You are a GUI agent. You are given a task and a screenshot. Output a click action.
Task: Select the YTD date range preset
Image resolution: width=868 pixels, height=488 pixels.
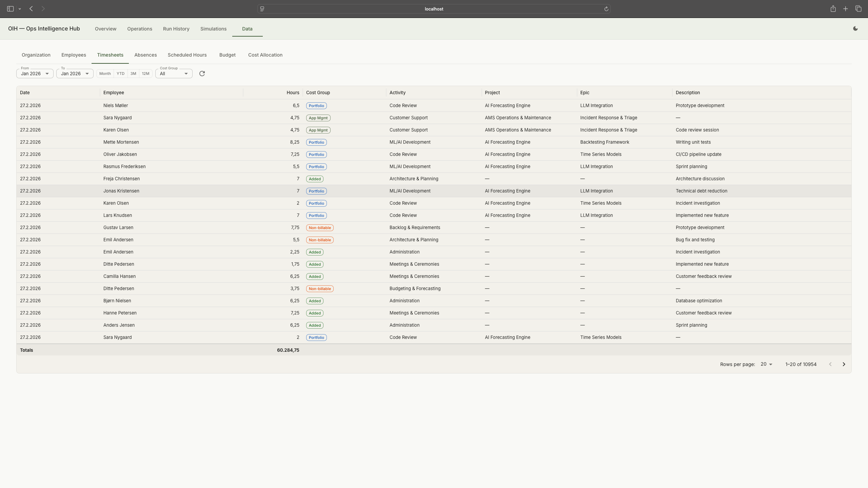(x=120, y=74)
